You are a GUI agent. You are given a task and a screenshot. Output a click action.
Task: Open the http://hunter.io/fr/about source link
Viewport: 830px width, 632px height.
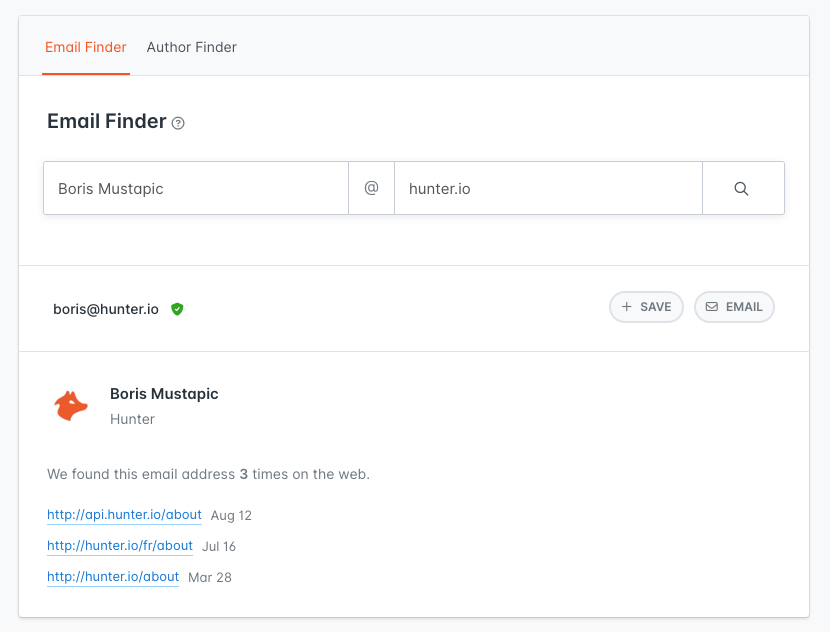[x=120, y=546]
